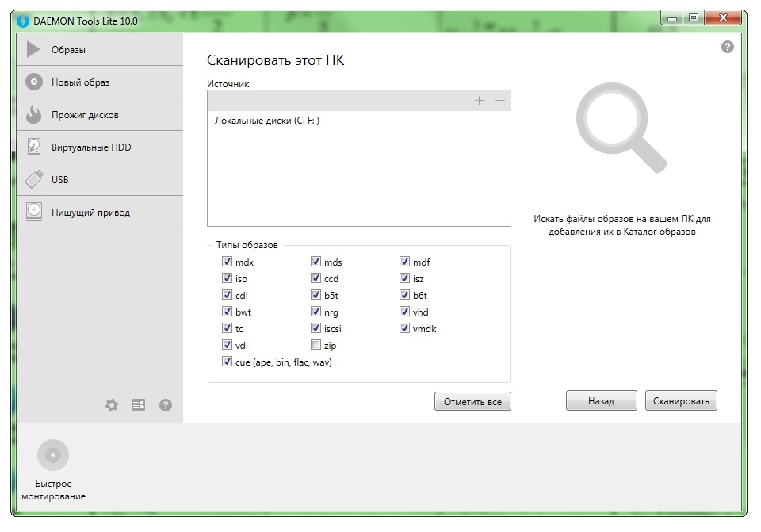Uncheck the cue (ape, bin, flac, wav) checkbox

pos(228,362)
